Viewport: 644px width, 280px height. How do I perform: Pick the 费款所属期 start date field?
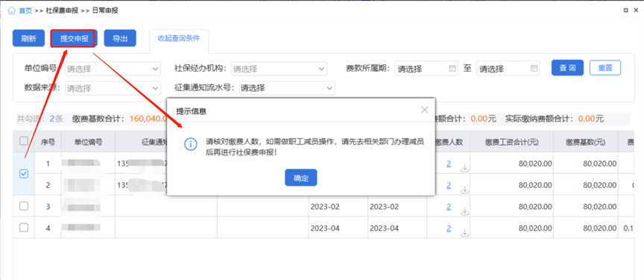click(426, 69)
